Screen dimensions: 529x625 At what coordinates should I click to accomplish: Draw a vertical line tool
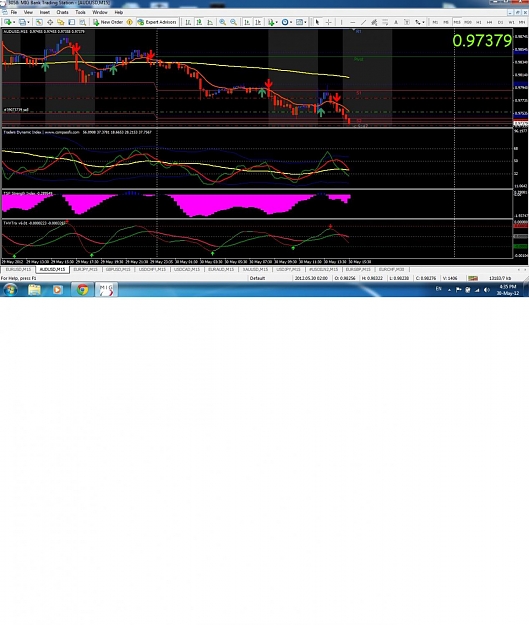[x=342, y=22]
